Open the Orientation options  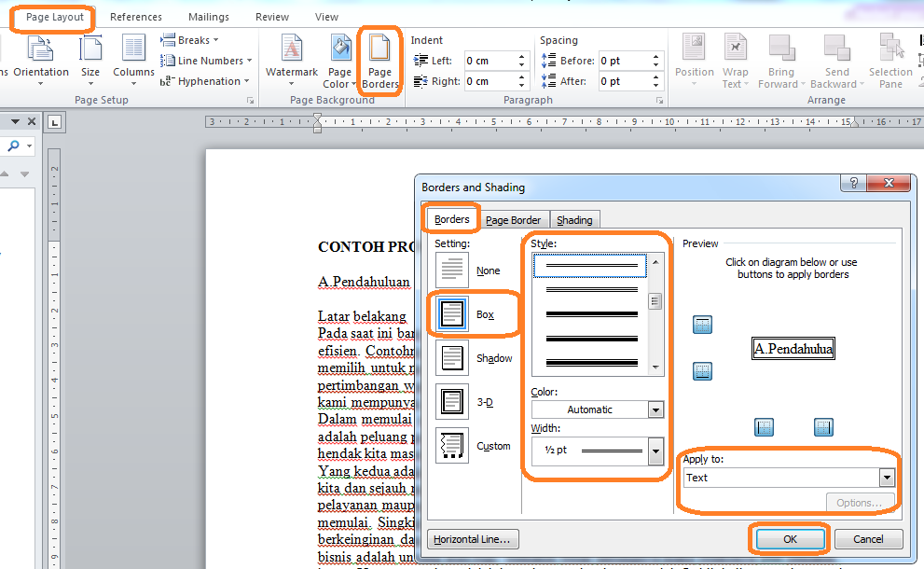[41, 61]
